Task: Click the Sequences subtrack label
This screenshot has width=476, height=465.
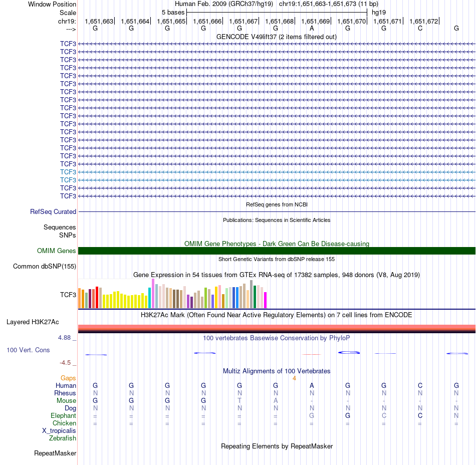Action: (x=60, y=227)
